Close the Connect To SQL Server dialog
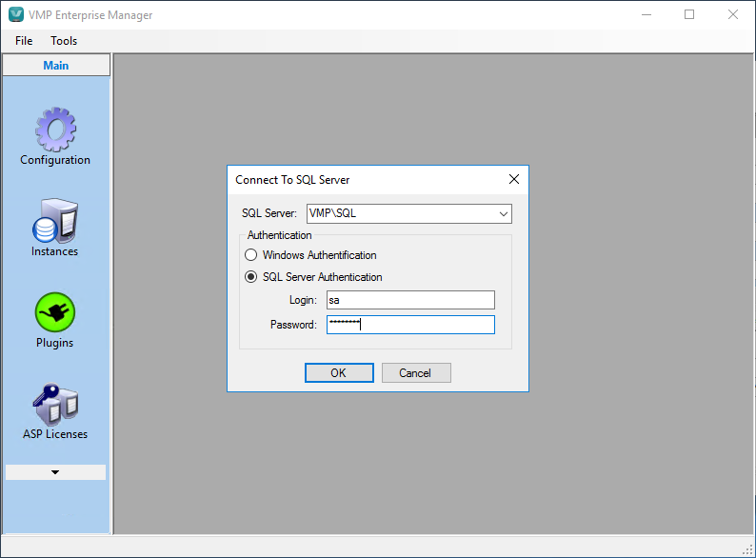The width and height of the screenshot is (756, 558). 514,179
